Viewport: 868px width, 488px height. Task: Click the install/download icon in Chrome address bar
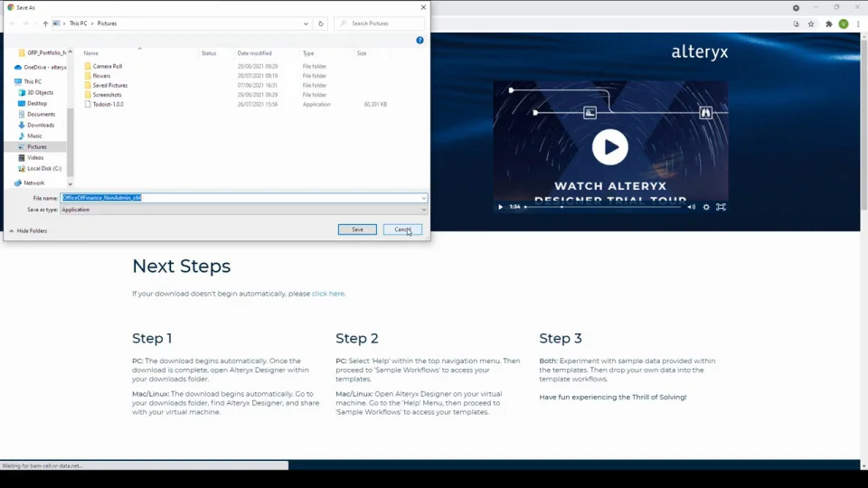(x=796, y=23)
